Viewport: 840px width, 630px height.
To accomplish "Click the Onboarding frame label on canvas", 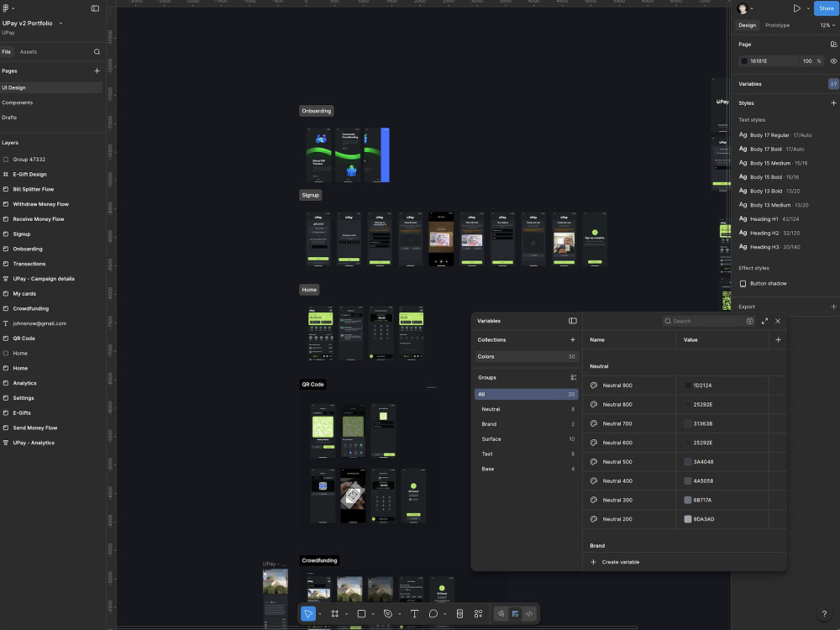I will tap(316, 111).
